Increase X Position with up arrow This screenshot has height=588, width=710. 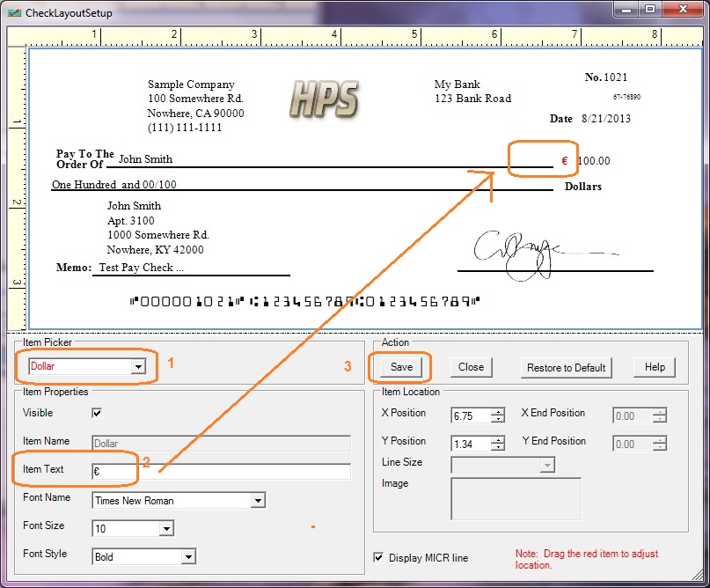[498, 411]
